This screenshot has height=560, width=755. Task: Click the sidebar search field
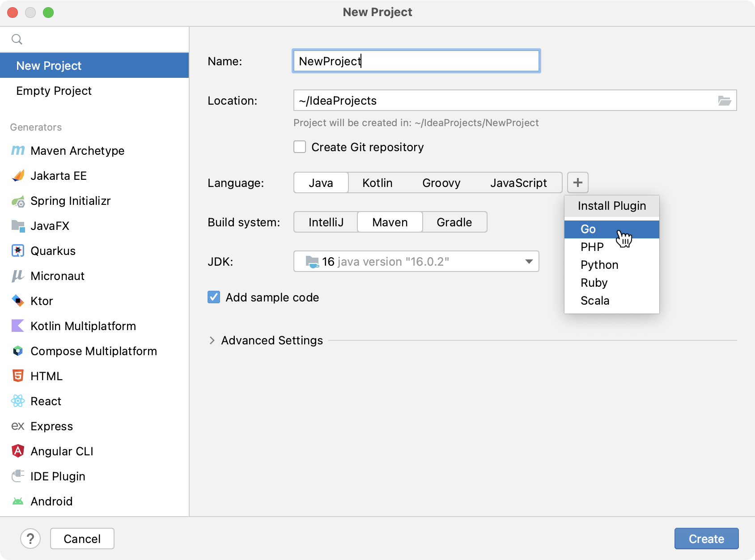pos(94,39)
